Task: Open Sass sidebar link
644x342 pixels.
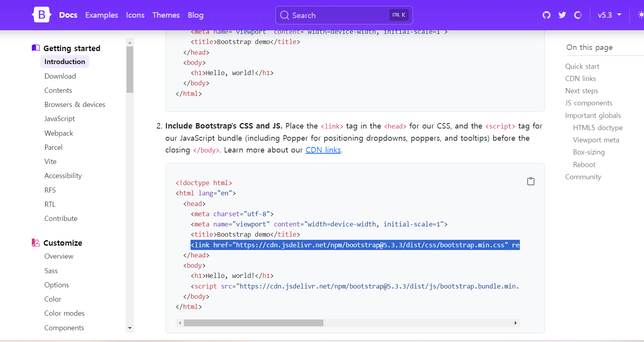Action: coord(51,271)
